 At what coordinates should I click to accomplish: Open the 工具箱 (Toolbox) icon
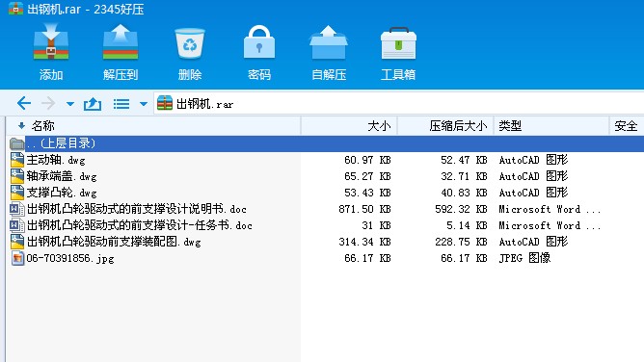click(398, 43)
